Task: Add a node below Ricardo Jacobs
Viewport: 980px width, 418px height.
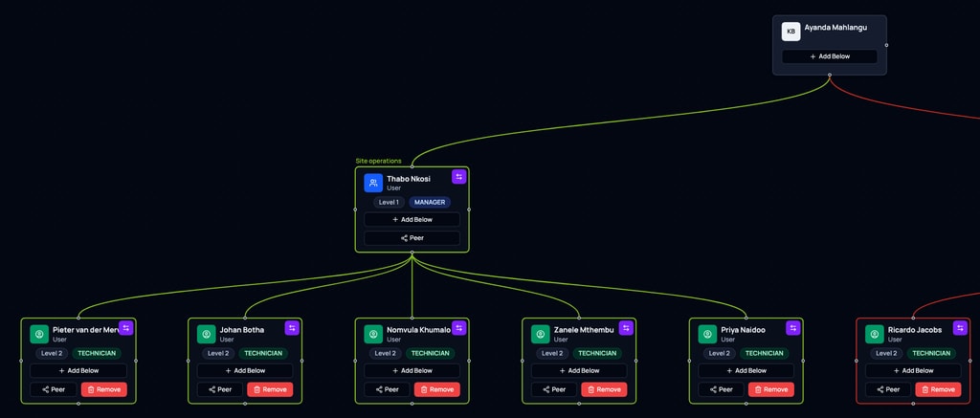Action: point(913,370)
